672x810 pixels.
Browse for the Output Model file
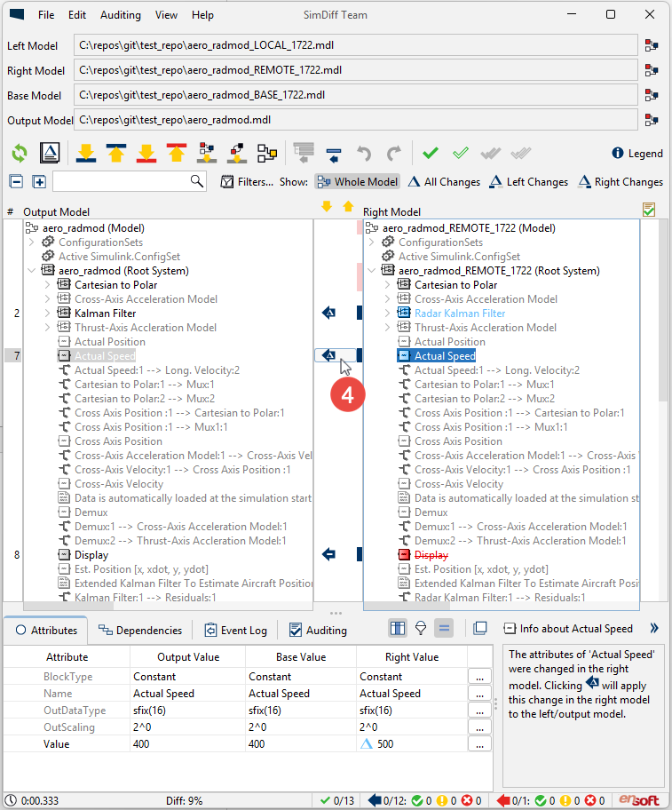(x=652, y=120)
